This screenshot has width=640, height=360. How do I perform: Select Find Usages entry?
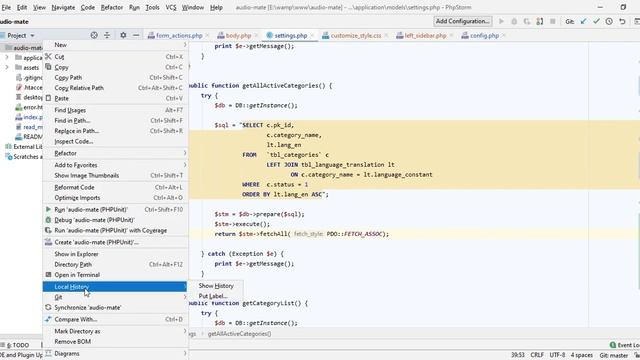(x=115, y=110)
